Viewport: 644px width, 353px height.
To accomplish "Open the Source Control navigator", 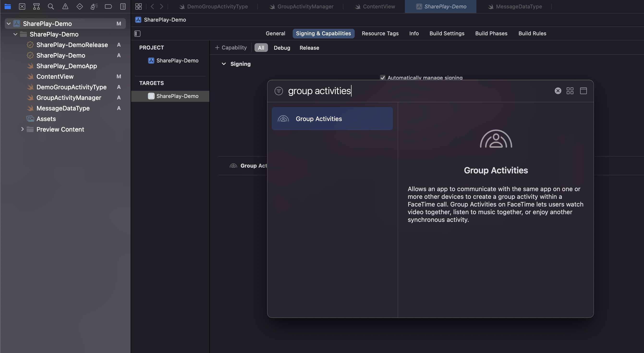I will click(22, 6).
